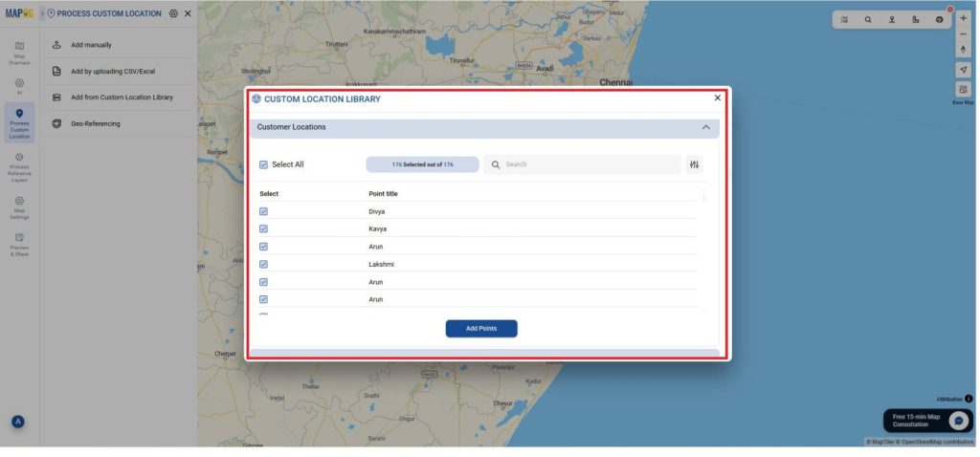Click the measure ruler tool in map toolbar
This screenshot has height=457, width=980.
[916, 19]
